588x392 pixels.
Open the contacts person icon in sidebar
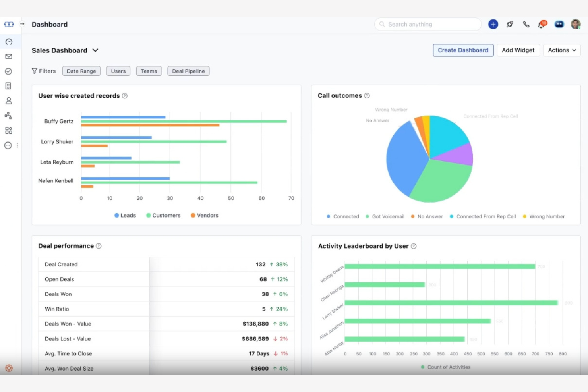8,101
